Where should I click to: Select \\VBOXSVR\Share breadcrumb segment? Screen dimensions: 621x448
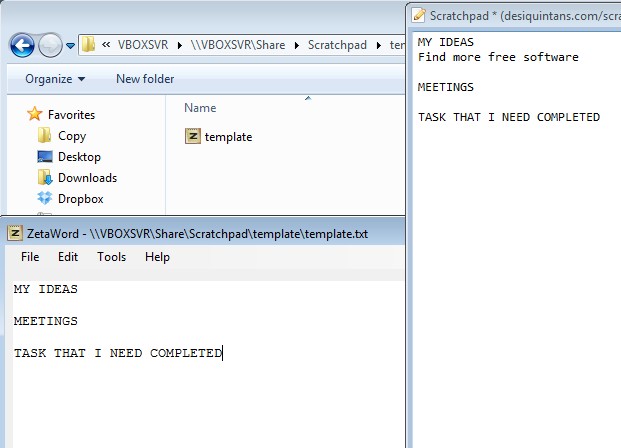pyautogui.click(x=238, y=45)
